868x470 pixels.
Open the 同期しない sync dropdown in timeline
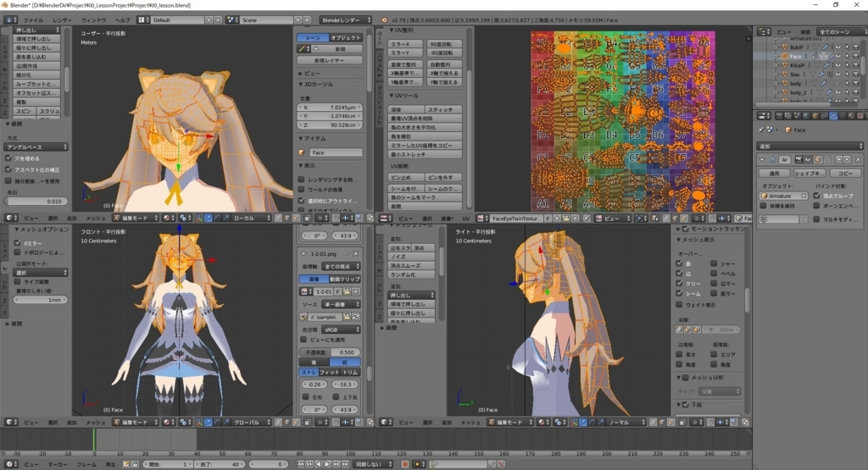pyautogui.click(x=374, y=464)
